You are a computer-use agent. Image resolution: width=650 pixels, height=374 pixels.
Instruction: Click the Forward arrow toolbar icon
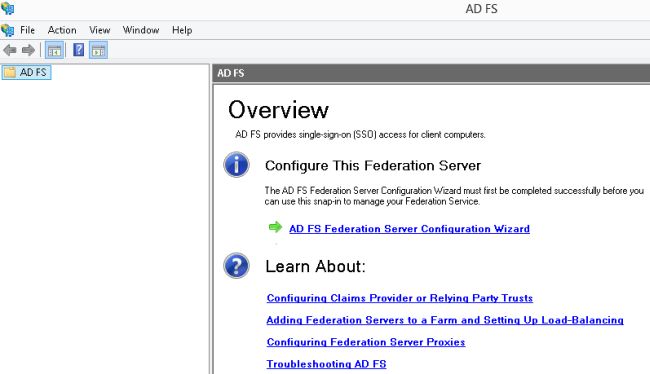coord(28,51)
